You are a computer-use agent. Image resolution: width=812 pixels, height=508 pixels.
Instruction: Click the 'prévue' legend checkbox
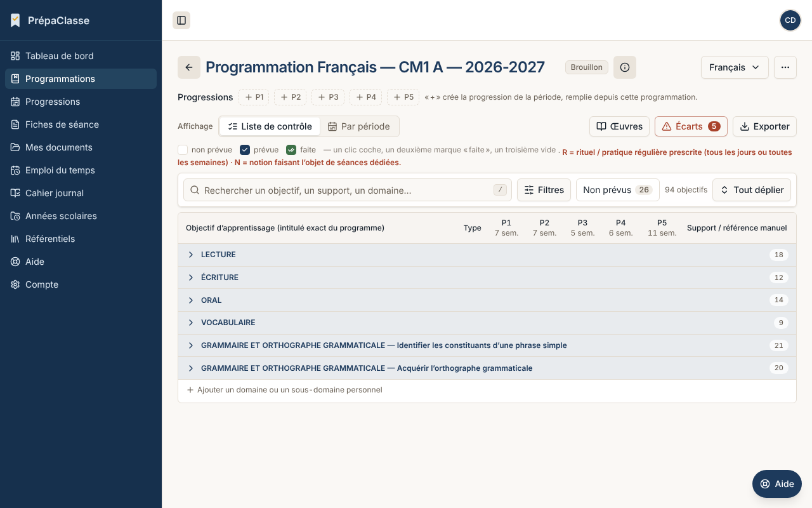(245, 150)
